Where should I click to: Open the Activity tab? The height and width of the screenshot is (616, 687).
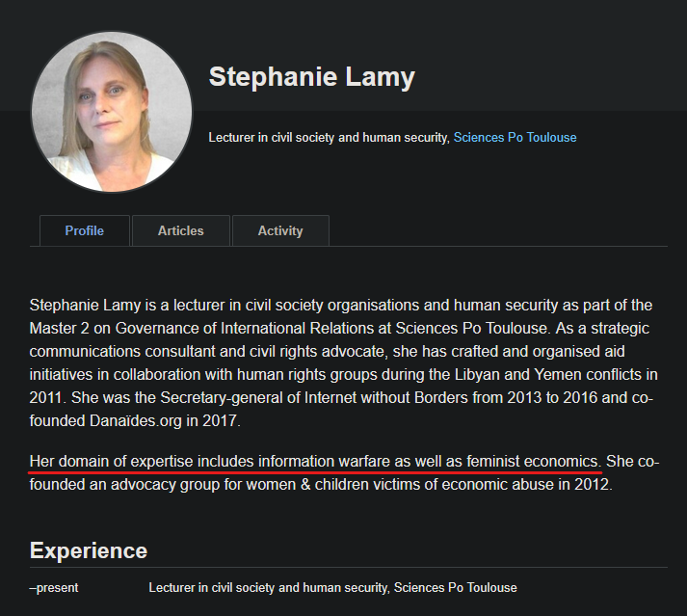point(280,230)
